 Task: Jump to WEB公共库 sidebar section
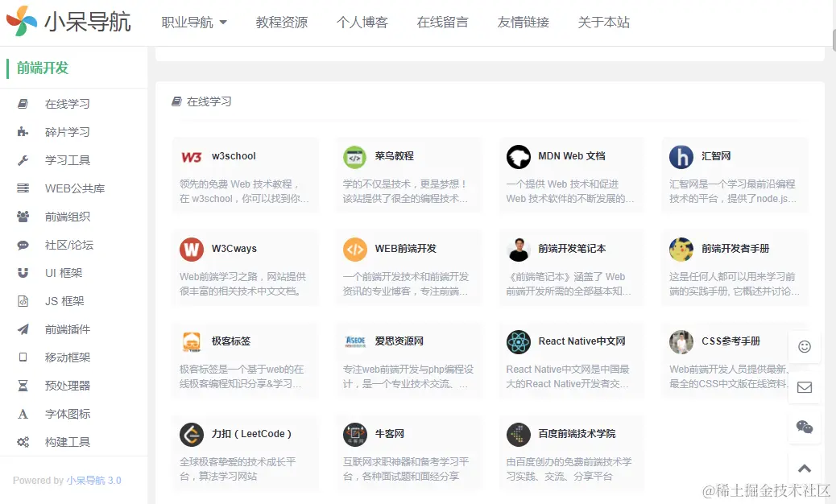(x=75, y=188)
